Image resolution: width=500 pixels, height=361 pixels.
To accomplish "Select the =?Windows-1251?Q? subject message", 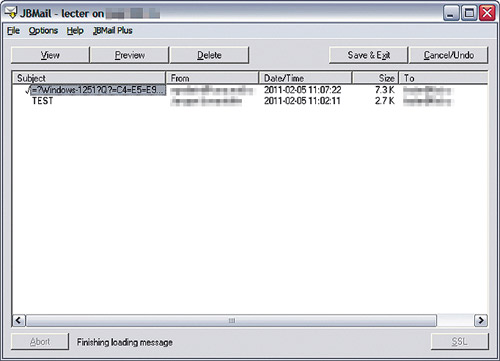I will coord(98,90).
